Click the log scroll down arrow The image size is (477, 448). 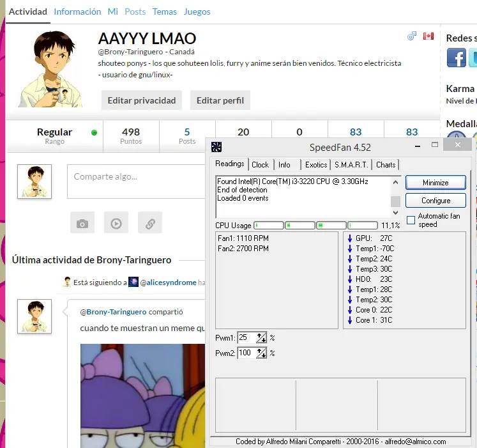point(395,213)
